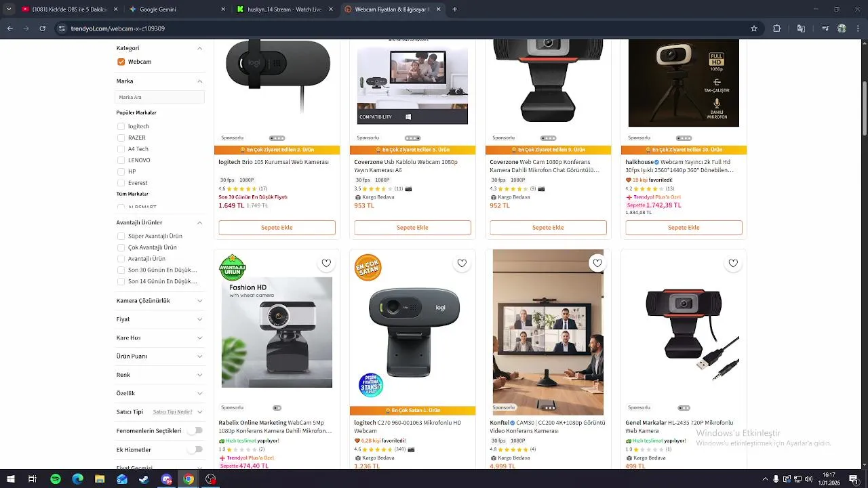The image size is (868, 488).
Task: Expand the Fiyat filter section
Action: click(x=159, y=319)
